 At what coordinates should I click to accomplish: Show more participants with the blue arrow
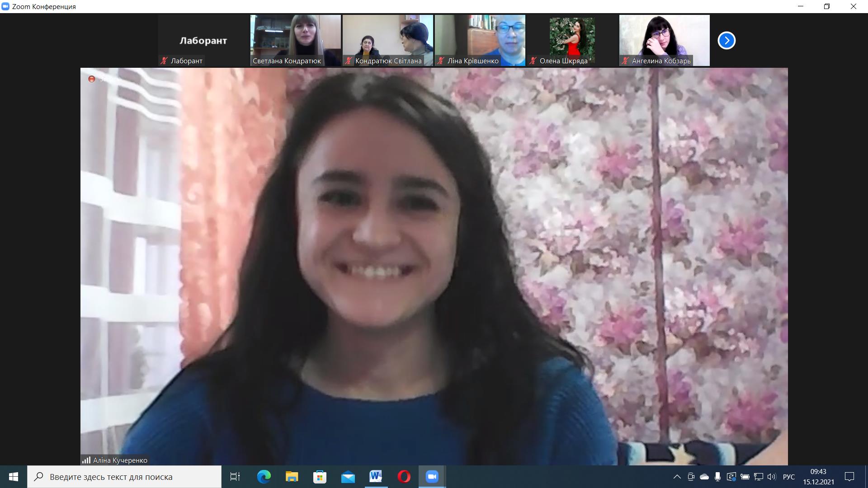(x=726, y=41)
